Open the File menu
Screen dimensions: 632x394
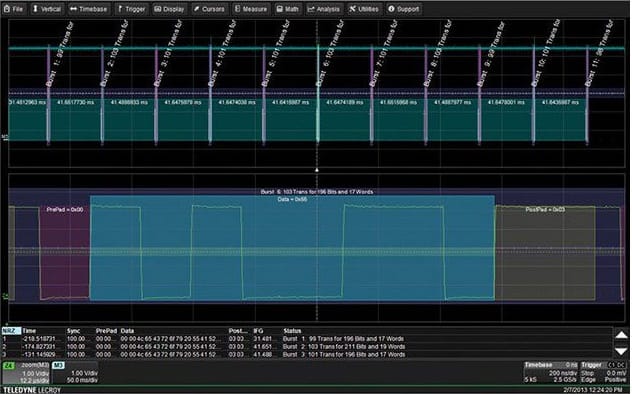(14, 9)
